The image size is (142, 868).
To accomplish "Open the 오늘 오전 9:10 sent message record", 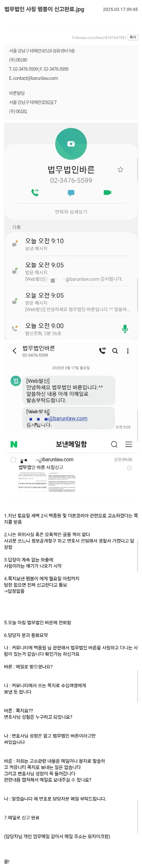I will tap(71, 244).
